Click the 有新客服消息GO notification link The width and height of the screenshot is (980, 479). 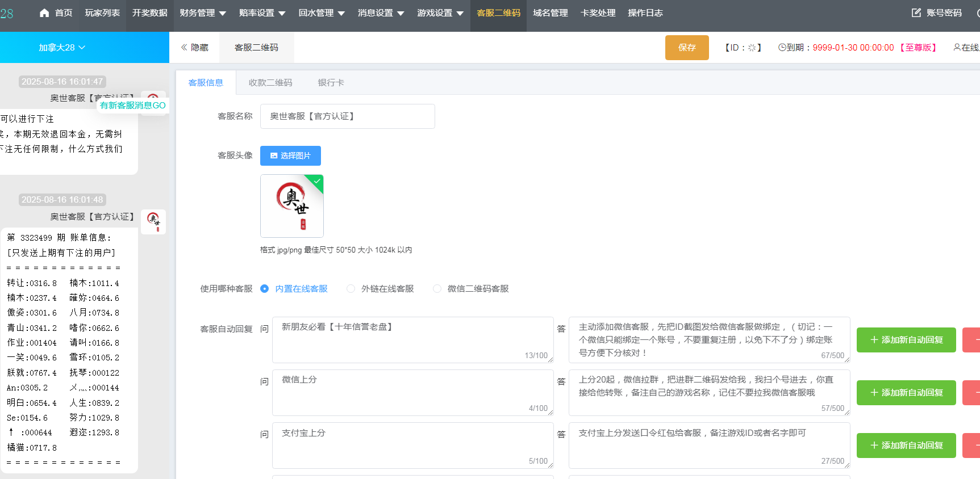(133, 106)
